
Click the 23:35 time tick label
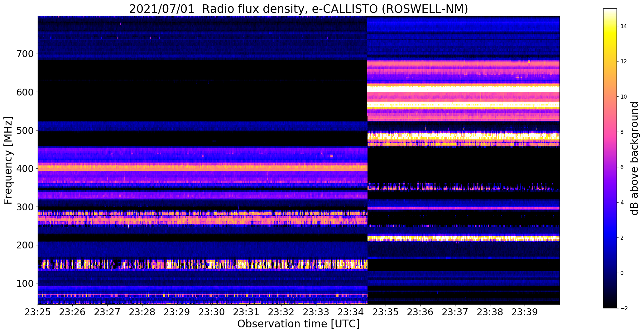point(386,312)
